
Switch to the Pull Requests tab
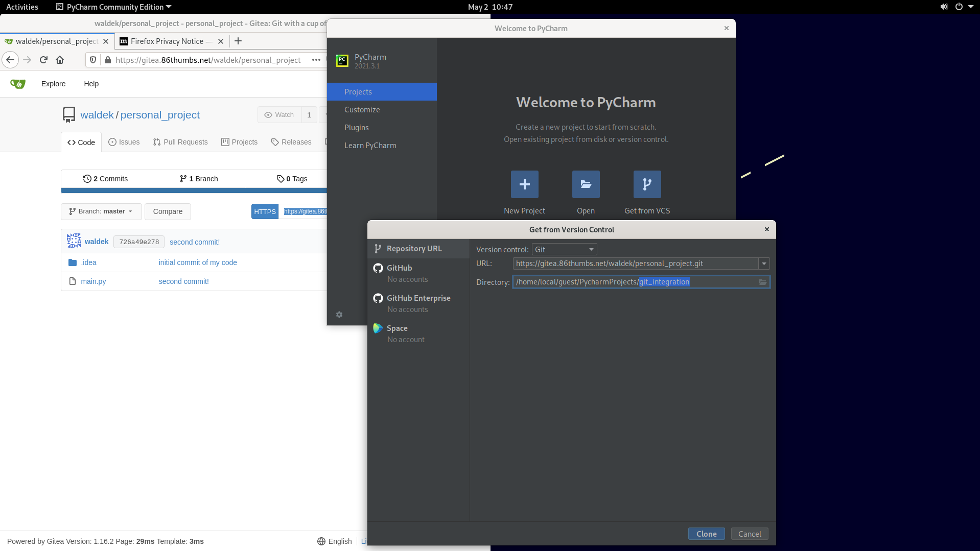pos(180,142)
